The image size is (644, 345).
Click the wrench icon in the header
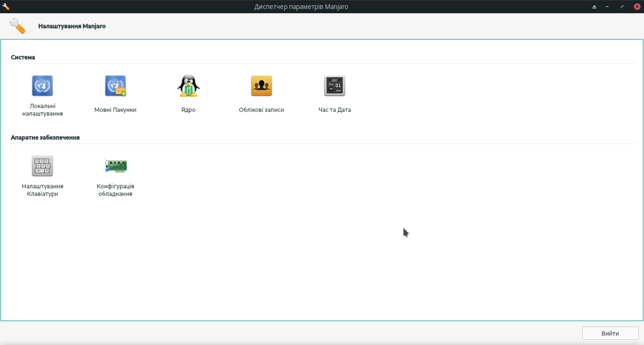[x=17, y=26]
